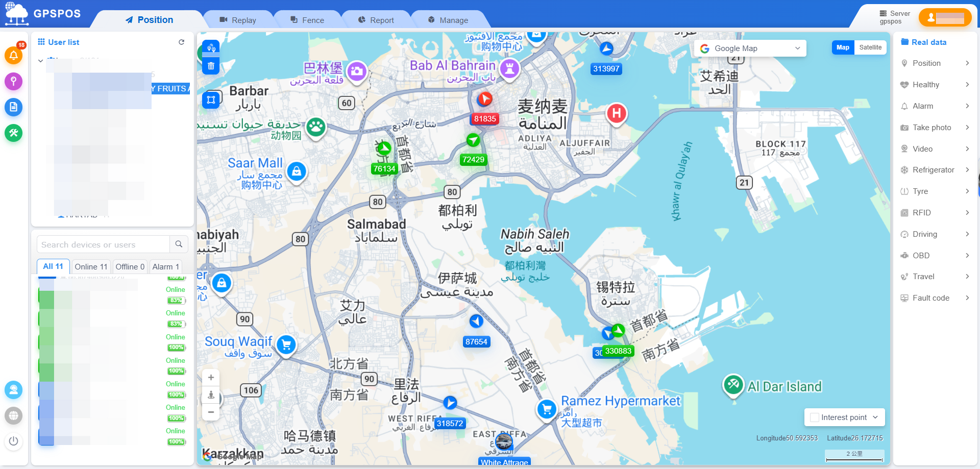The width and height of the screenshot is (980, 469).
Task: Collapse the user list tree arrow
Action: [40, 61]
